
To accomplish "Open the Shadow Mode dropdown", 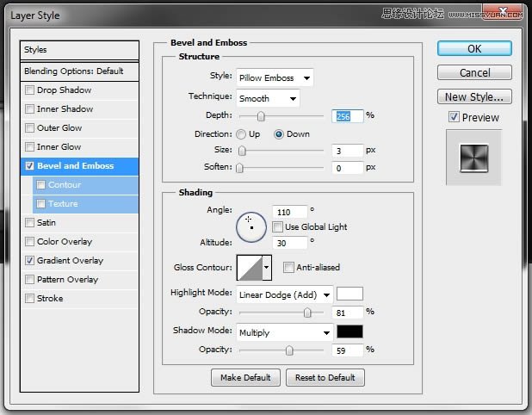I will (x=285, y=332).
